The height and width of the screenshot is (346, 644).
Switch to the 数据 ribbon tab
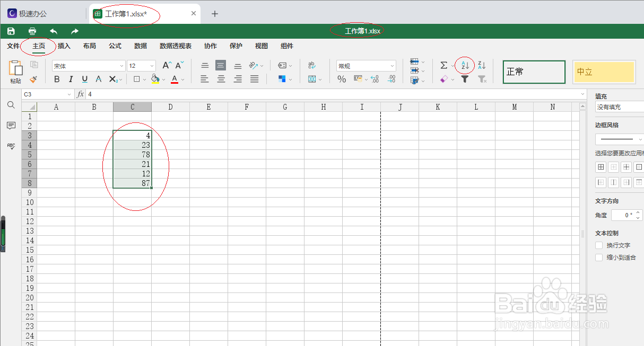(140, 46)
